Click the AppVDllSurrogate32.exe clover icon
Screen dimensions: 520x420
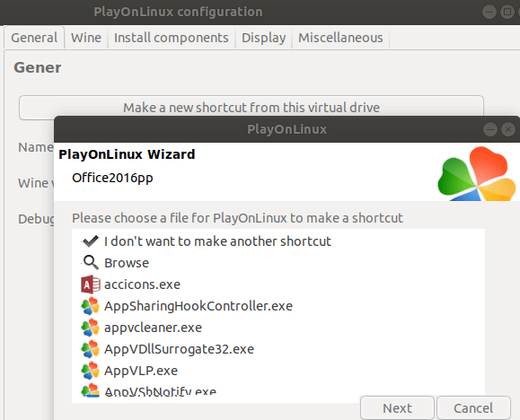point(90,349)
